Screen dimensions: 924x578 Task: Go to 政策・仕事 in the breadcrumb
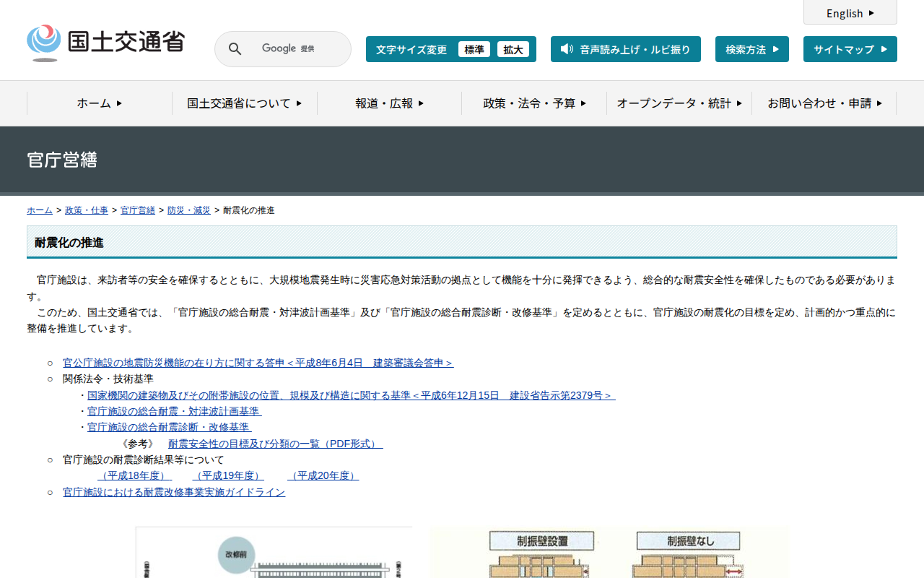(x=87, y=210)
